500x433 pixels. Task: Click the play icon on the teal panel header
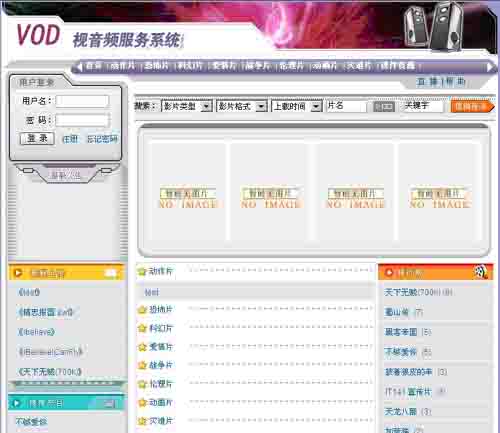tap(17, 404)
